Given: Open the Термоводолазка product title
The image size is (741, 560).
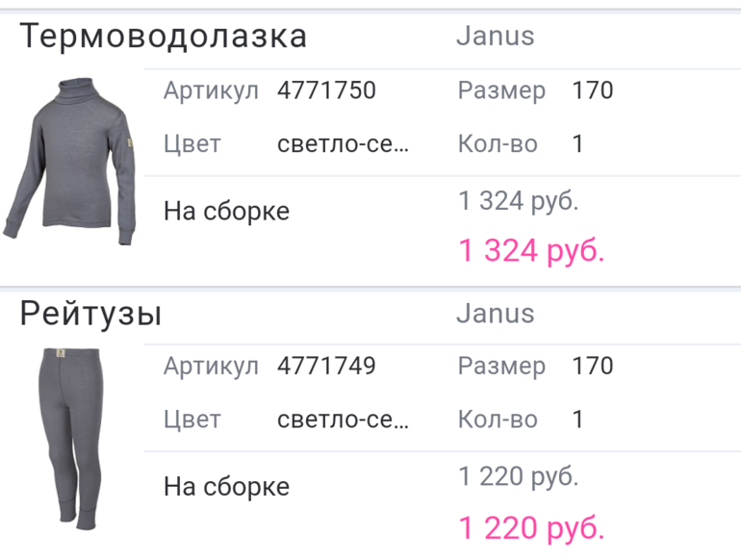Looking at the screenshot, I should (164, 37).
